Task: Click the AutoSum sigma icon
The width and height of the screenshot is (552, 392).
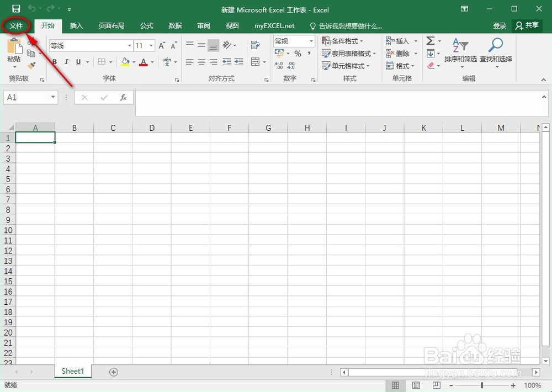Action: click(x=430, y=41)
